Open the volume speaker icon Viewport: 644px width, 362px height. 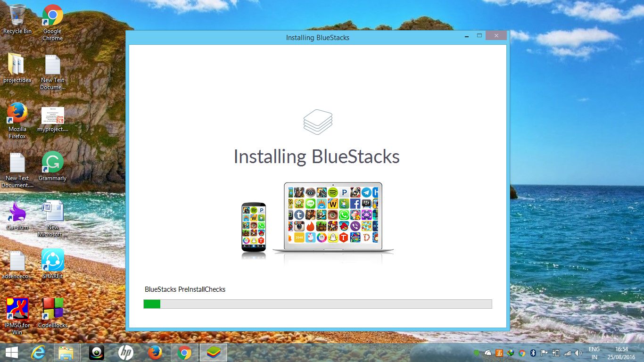(x=578, y=353)
